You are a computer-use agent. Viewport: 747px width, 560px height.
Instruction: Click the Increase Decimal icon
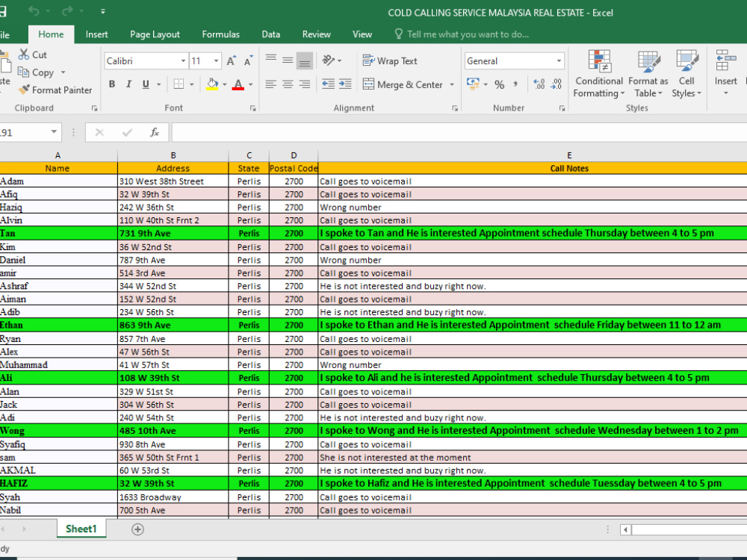click(539, 84)
